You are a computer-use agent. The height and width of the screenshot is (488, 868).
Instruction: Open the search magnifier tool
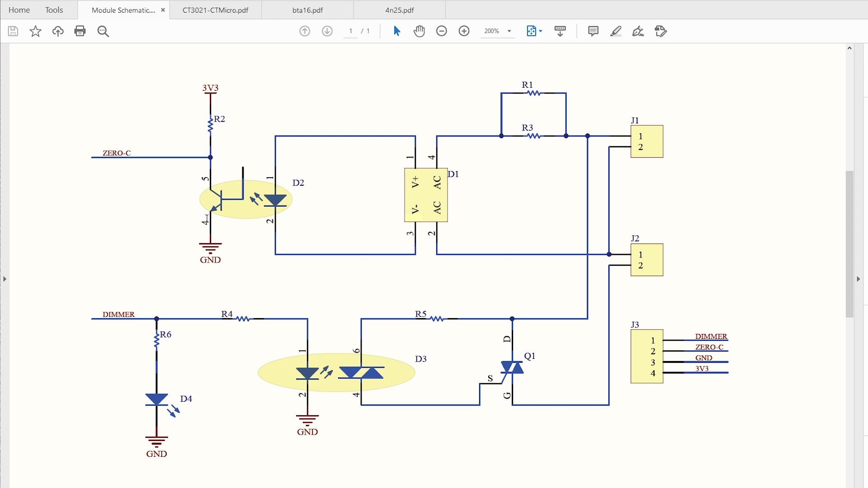click(103, 31)
